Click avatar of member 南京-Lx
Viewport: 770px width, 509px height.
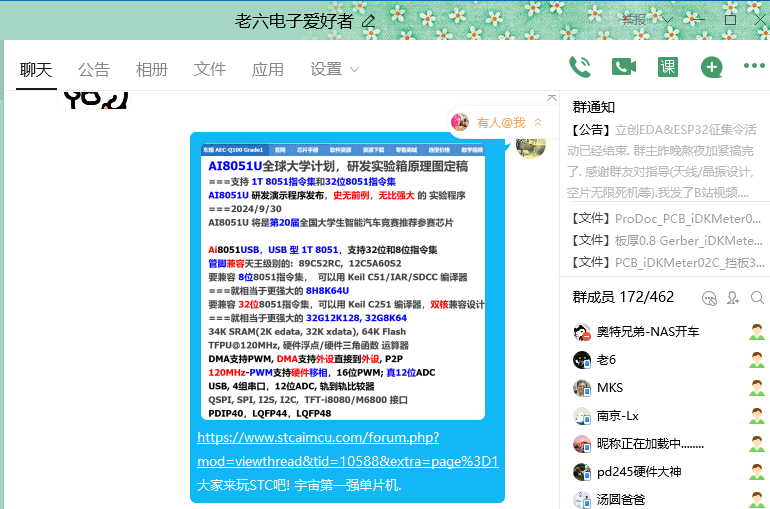(x=582, y=416)
